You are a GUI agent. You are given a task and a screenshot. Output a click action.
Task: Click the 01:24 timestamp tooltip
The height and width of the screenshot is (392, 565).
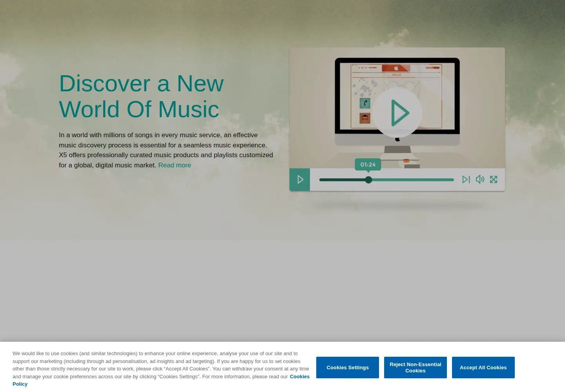coord(368,165)
